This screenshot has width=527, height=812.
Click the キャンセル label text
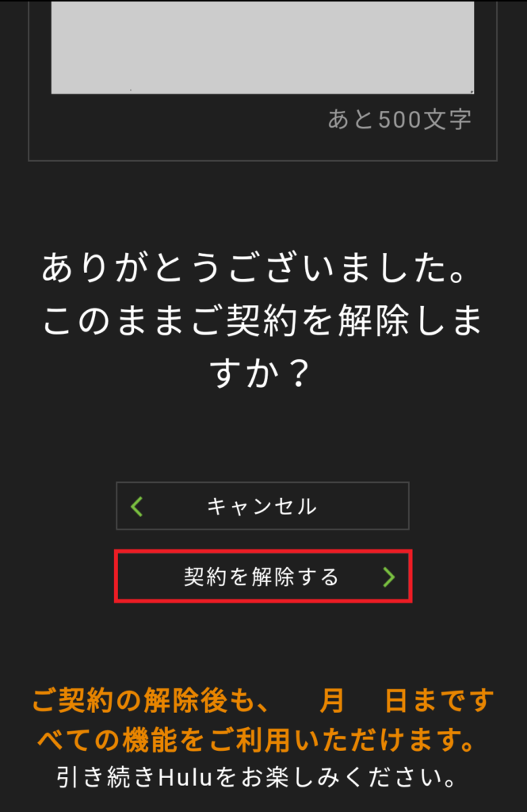click(x=262, y=507)
